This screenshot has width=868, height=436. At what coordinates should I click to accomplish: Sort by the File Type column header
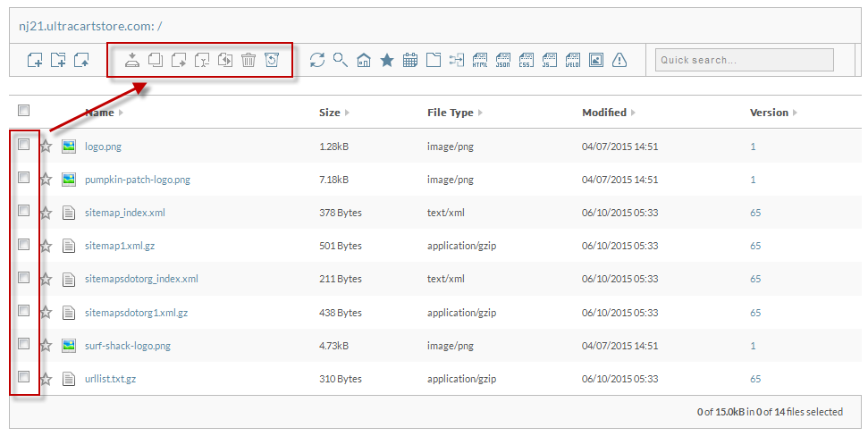click(455, 113)
